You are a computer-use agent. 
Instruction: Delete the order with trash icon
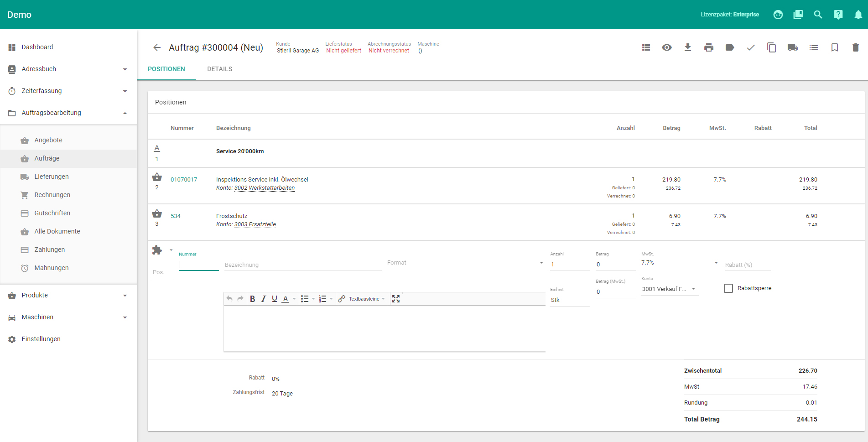[855, 47]
